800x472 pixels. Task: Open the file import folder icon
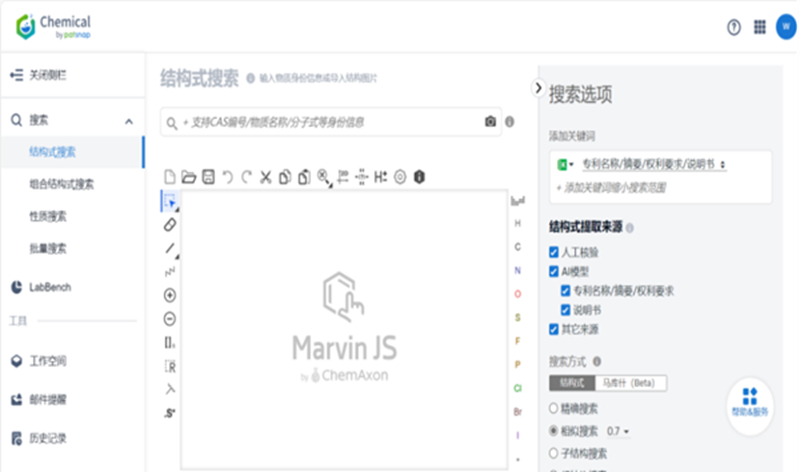189,177
